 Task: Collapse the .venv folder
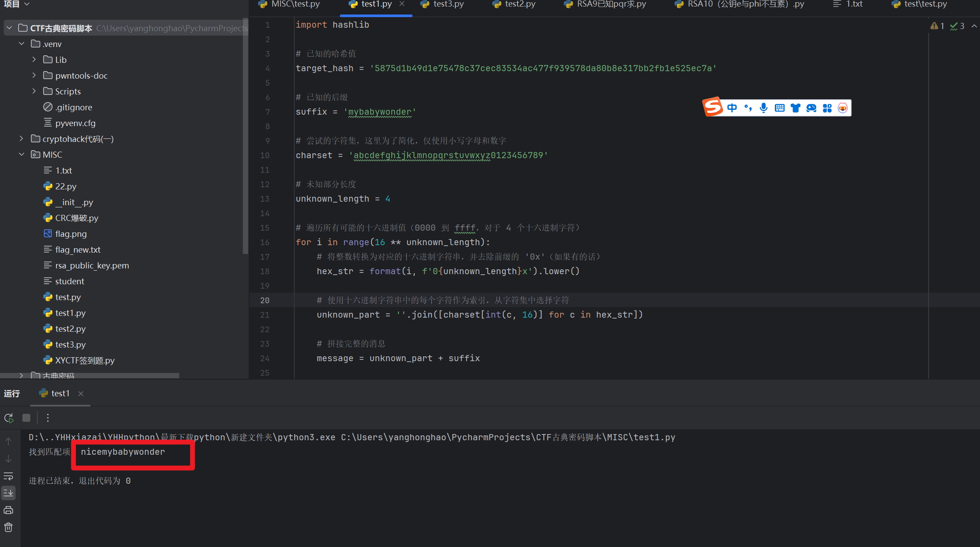pos(22,44)
